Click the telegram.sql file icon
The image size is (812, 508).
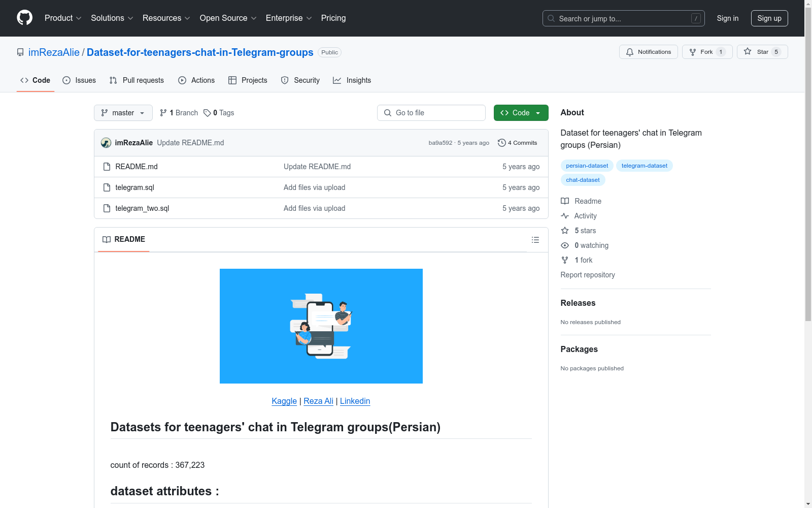click(107, 187)
